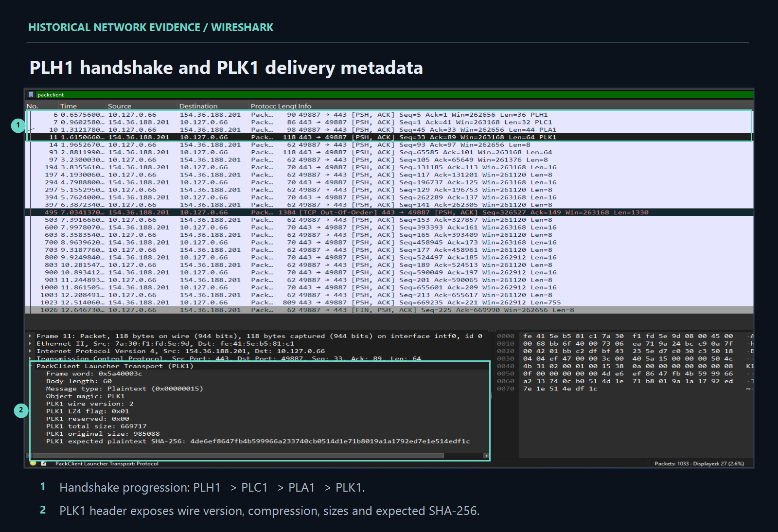Select the PLK1 reserved: 0x00 field
Image resolution: width=778 pixels, height=532 pixels.
(88, 419)
